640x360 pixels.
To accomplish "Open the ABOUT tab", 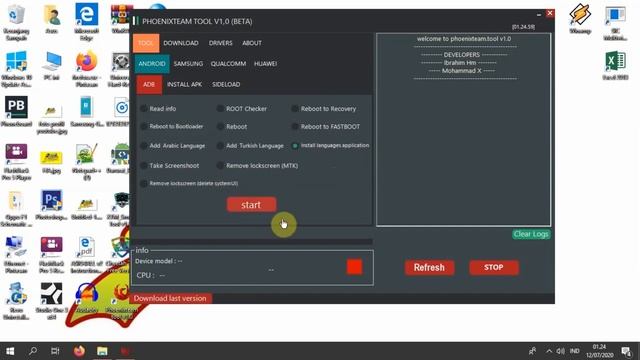I will coord(252,43).
